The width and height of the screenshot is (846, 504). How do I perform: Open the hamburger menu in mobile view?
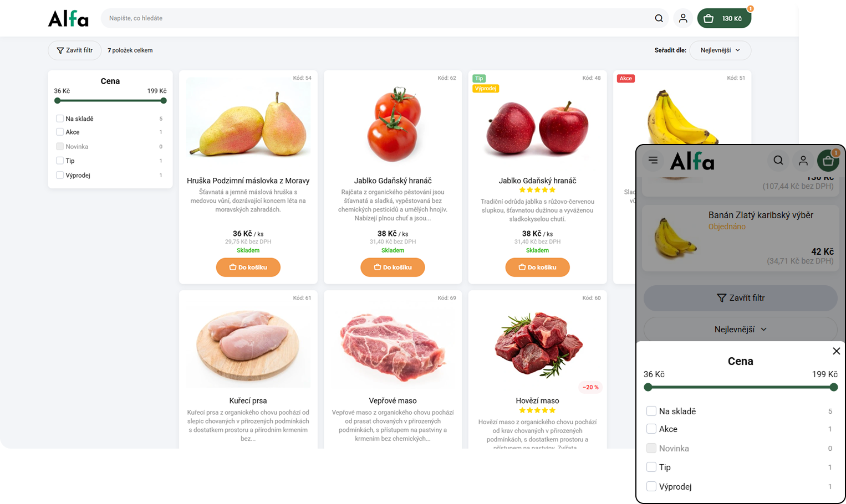[x=653, y=160]
